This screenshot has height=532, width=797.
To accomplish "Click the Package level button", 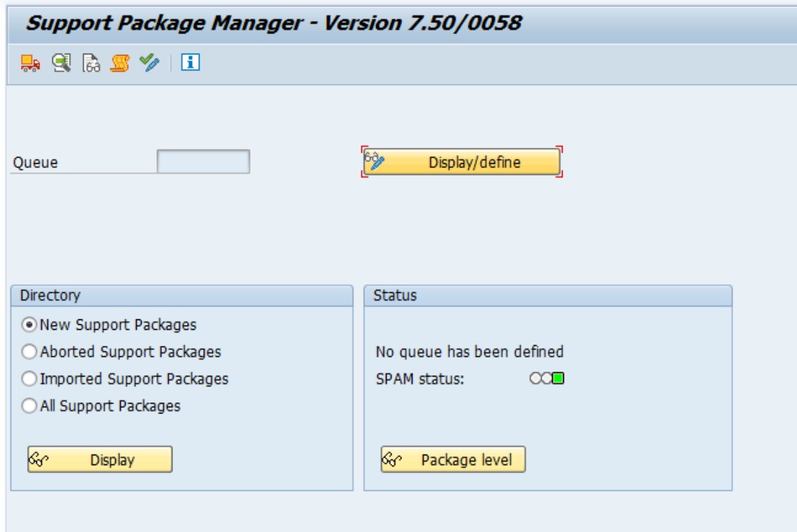I will (453, 460).
